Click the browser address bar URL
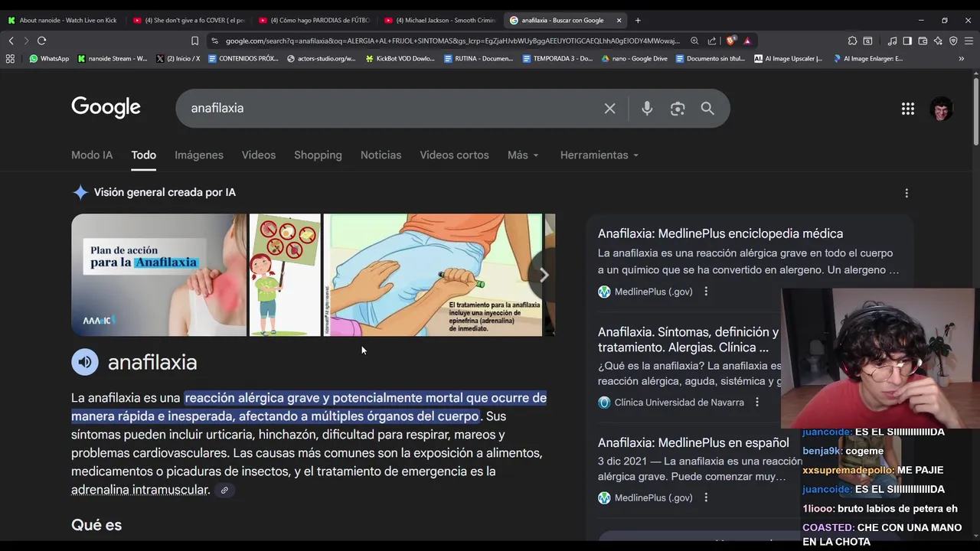Image resolution: width=980 pixels, height=551 pixels. pyautogui.click(x=452, y=41)
